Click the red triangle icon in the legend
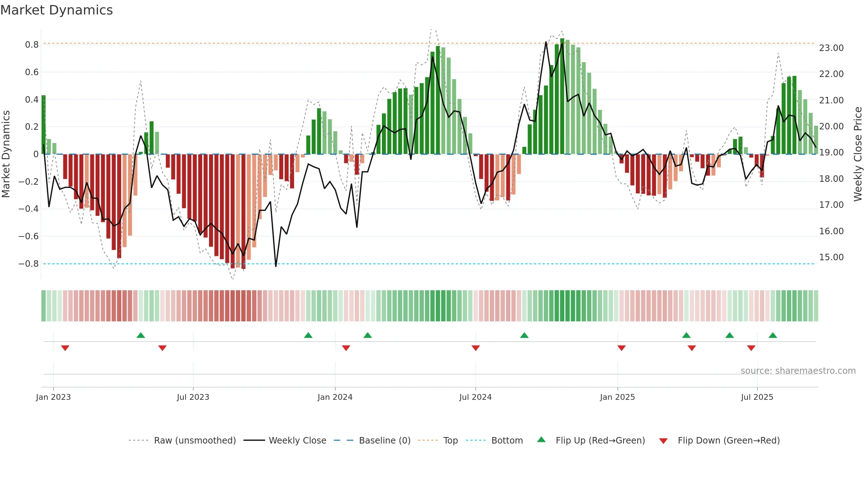 (x=663, y=441)
